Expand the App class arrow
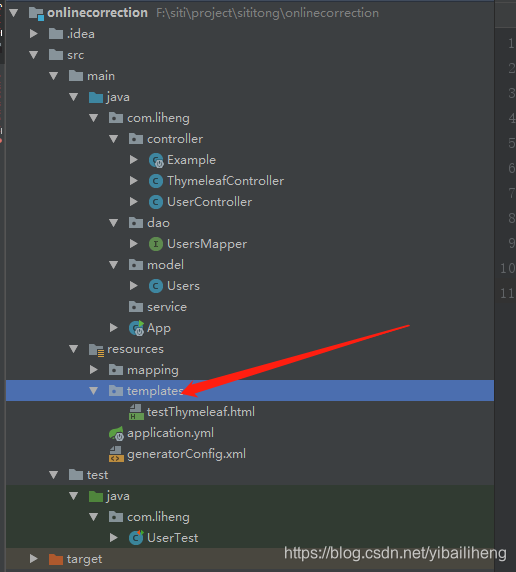The image size is (516, 572). coord(113,328)
